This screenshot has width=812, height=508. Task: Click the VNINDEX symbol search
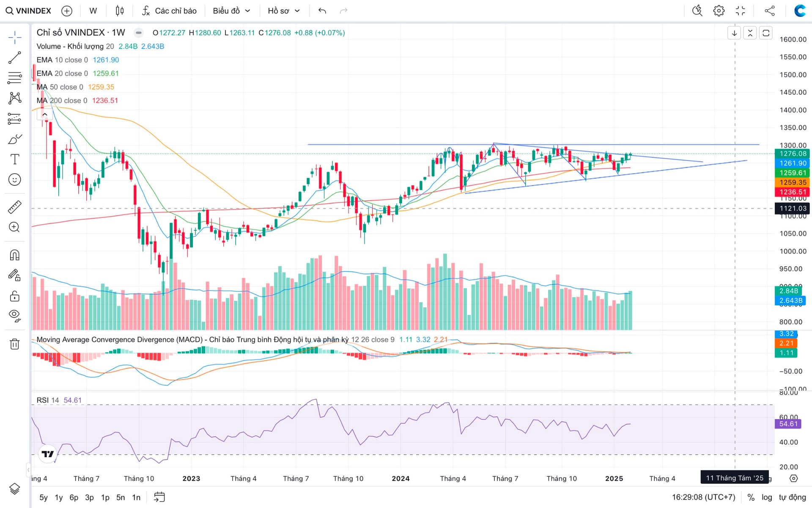[29, 11]
